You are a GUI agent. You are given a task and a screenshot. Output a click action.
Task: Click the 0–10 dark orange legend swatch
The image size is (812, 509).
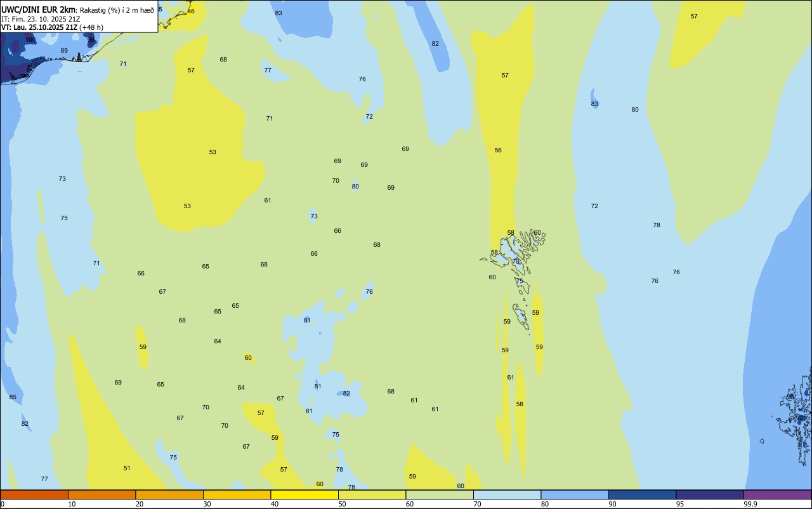pyautogui.click(x=34, y=494)
